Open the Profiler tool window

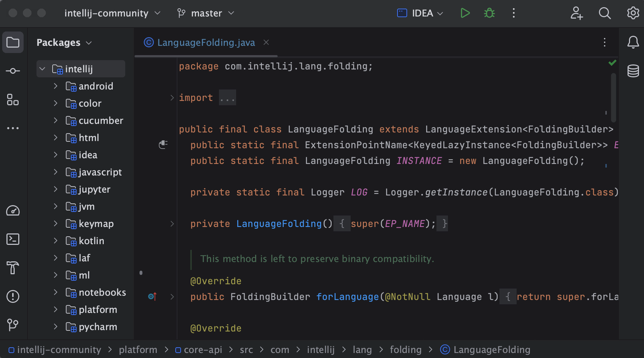pos(13,211)
